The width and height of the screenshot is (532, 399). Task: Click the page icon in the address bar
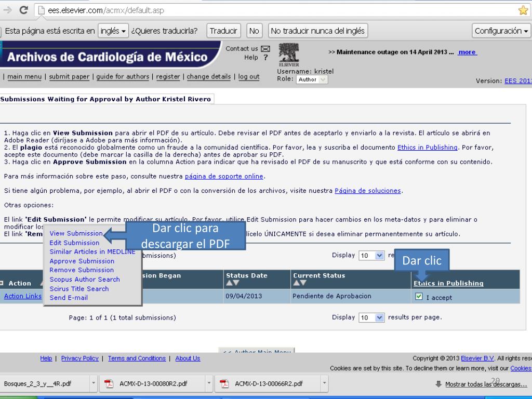(x=42, y=10)
